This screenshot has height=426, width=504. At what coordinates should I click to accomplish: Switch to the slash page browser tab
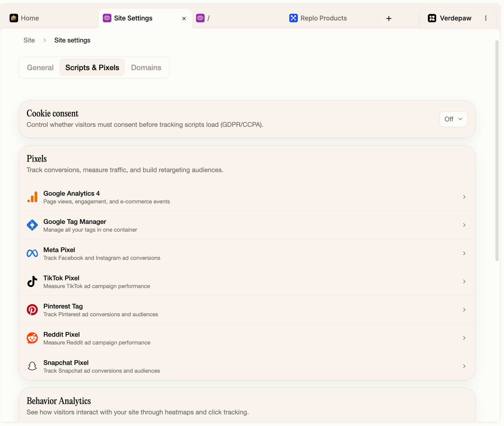pyautogui.click(x=239, y=18)
